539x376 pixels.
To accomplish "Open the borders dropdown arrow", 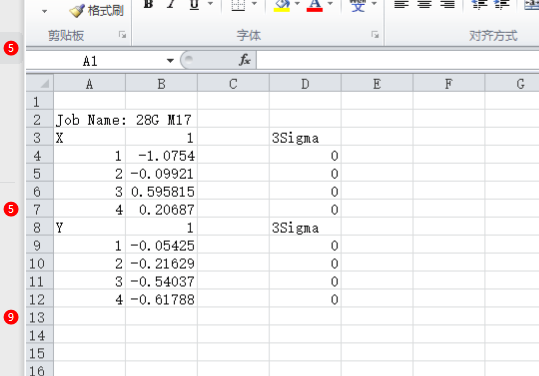I will [x=254, y=4].
